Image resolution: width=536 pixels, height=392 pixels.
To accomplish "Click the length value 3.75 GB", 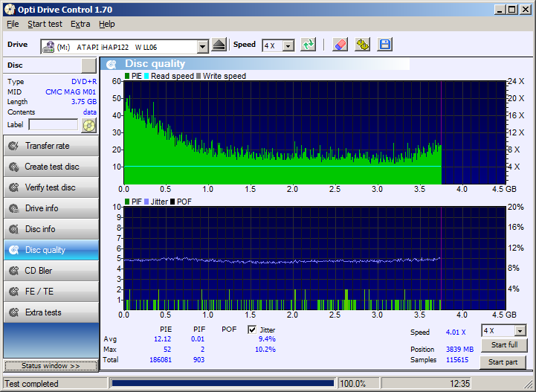I will click(84, 102).
